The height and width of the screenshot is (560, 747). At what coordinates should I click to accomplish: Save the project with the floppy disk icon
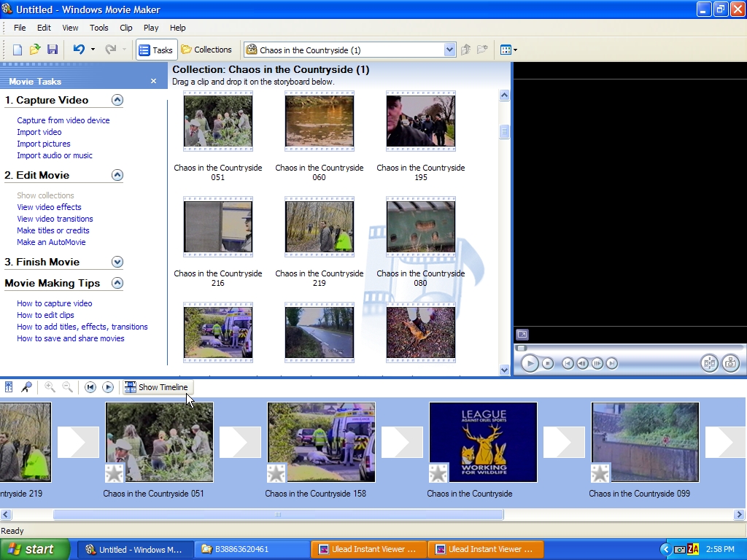click(x=53, y=50)
